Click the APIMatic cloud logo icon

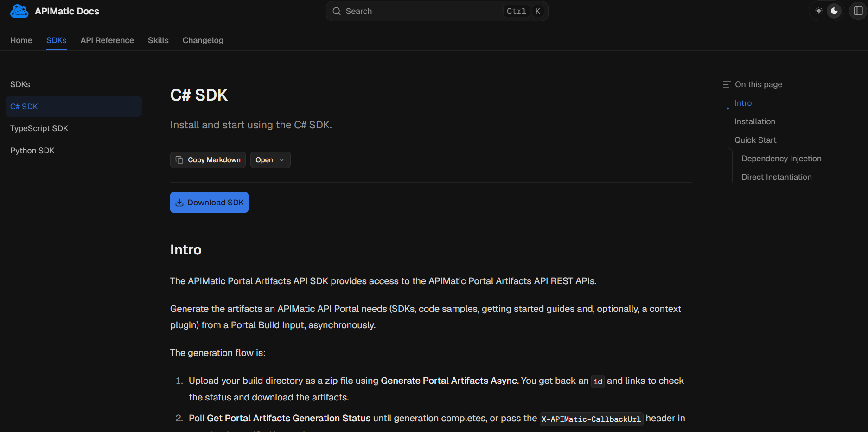(19, 11)
